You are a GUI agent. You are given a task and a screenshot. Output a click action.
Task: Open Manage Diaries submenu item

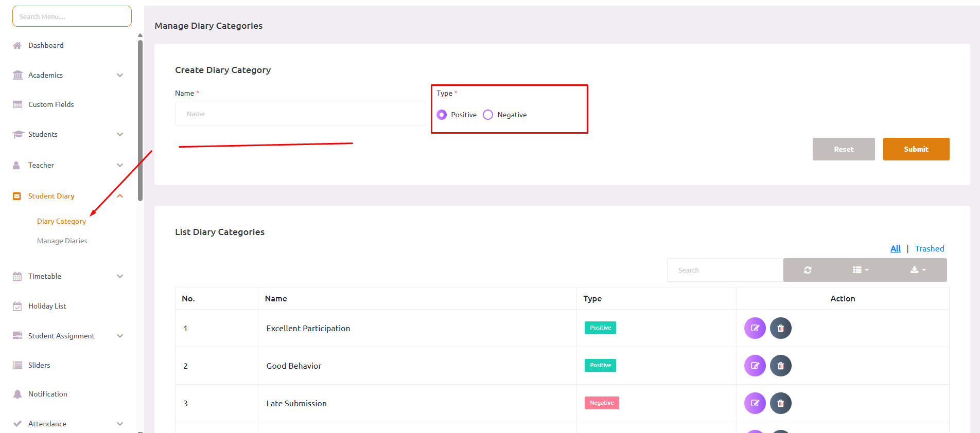[62, 241]
